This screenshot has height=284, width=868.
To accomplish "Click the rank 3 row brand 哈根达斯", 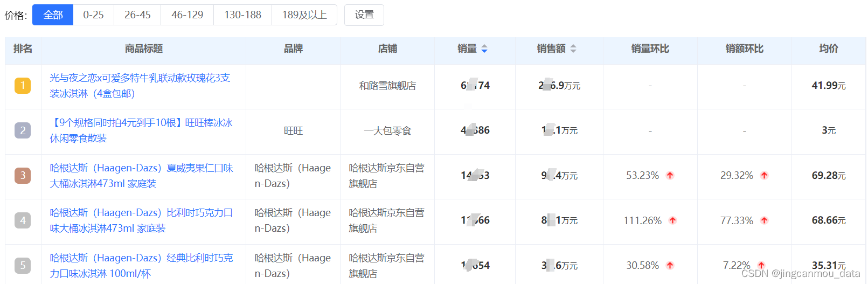I will pos(293,176).
